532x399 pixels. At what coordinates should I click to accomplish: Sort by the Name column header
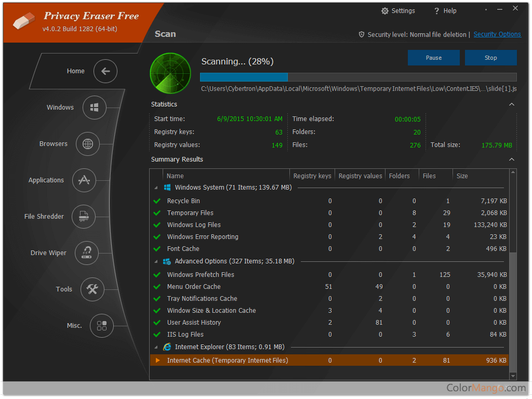226,176
